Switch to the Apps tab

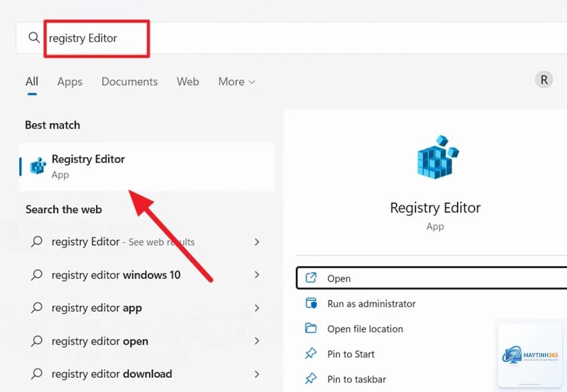click(x=70, y=81)
